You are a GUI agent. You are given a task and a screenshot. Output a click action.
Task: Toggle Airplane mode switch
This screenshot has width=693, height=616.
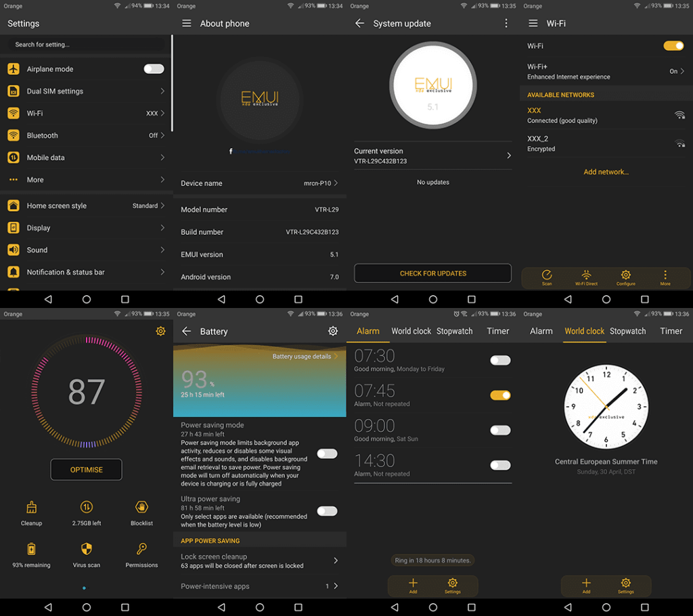coord(154,69)
